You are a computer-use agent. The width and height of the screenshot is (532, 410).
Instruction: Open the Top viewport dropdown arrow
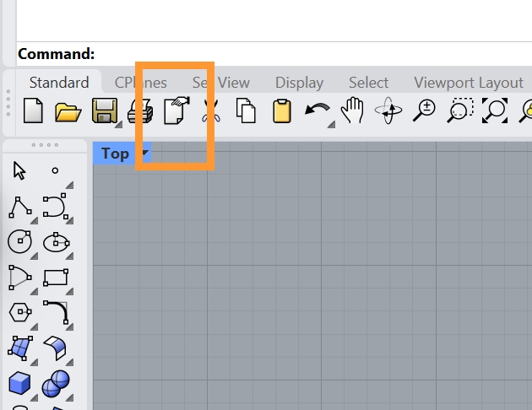(145, 154)
